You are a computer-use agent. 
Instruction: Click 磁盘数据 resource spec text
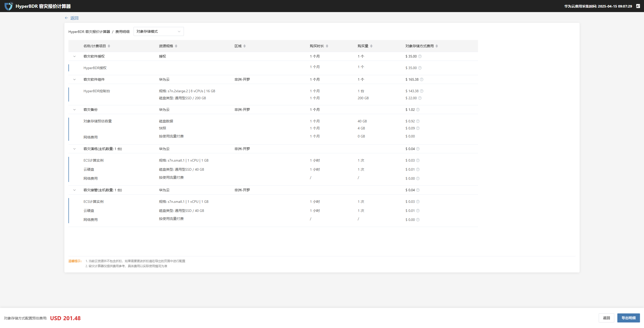pos(166,121)
